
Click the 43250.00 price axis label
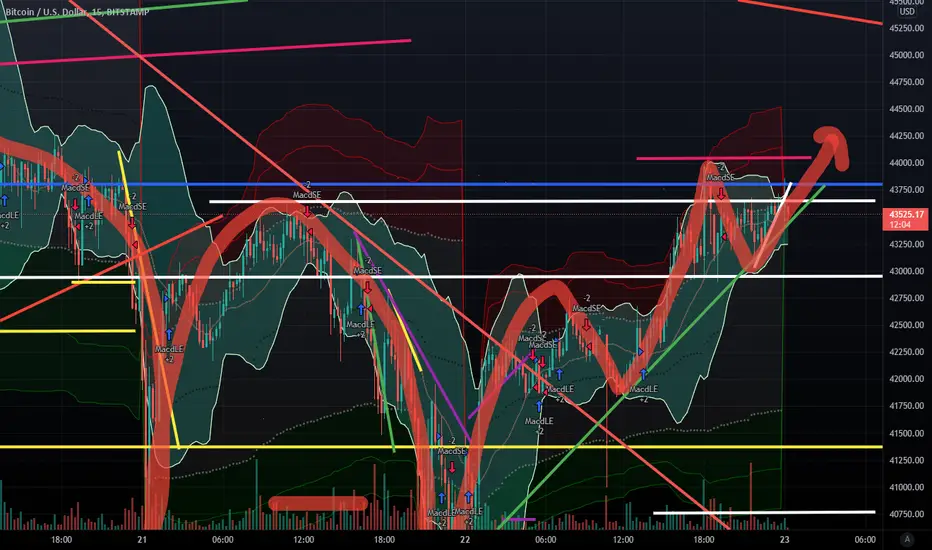[906, 244]
